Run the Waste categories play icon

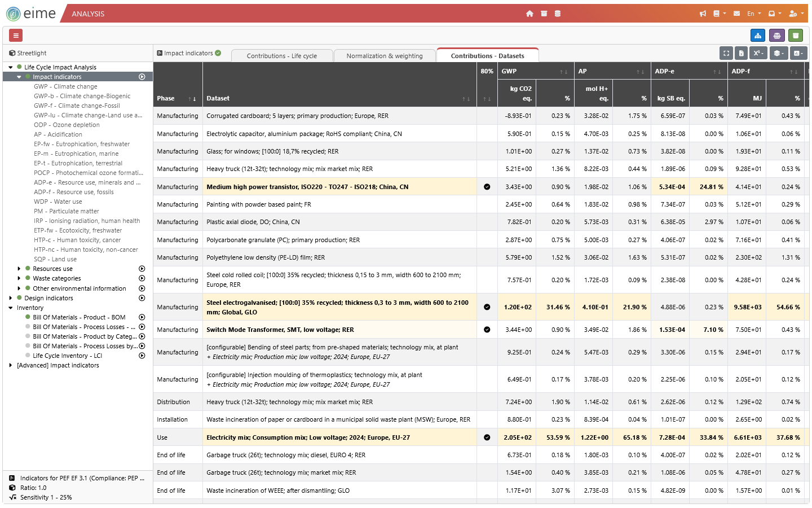tap(142, 278)
